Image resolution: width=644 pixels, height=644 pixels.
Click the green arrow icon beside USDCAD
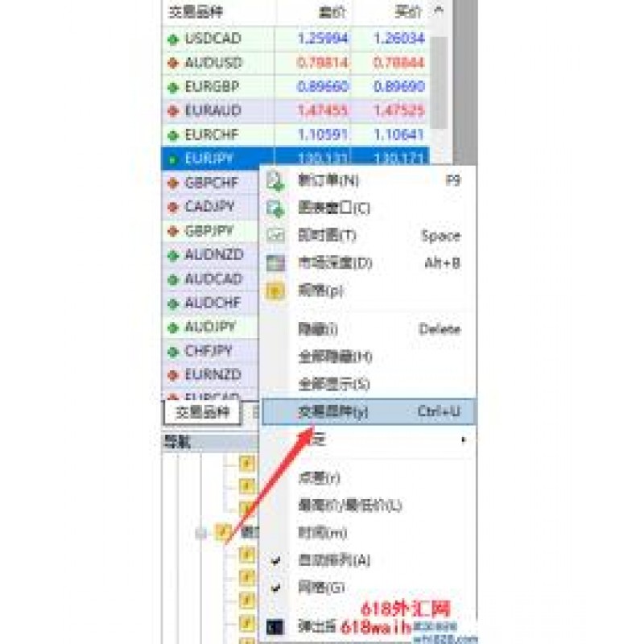[x=172, y=39]
